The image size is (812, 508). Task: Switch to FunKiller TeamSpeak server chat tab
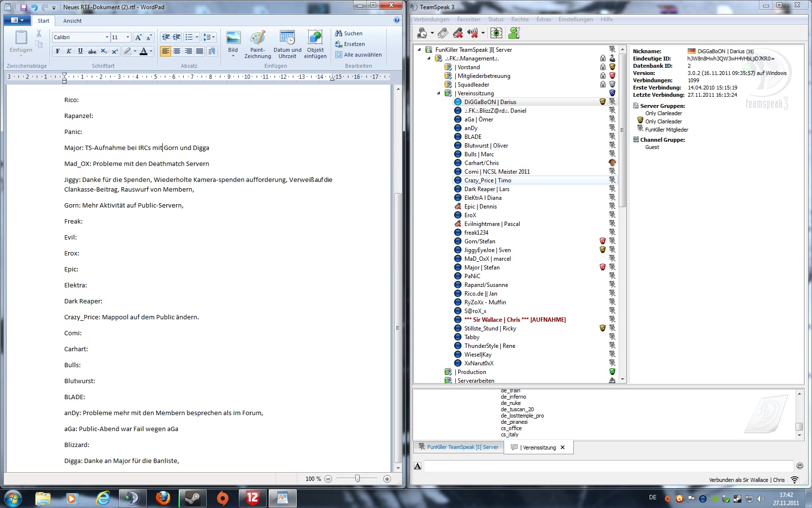[458, 447]
